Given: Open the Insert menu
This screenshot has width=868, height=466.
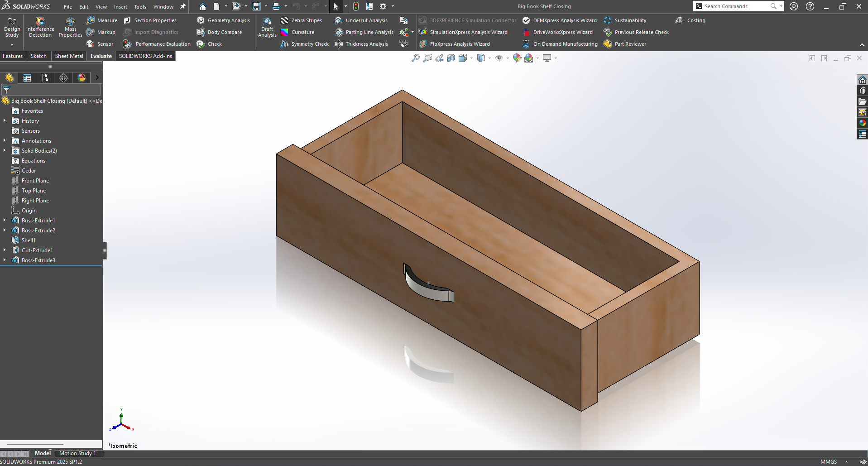Looking at the screenshot, I should [120, 7].
